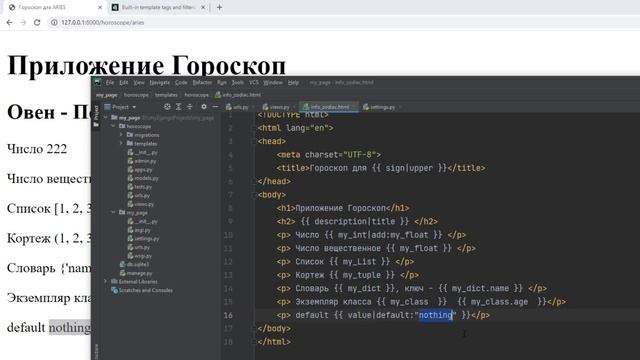Click 'templates' breadcrumb in navigation bar
This screenshot has height=360, width=640.
166,95
